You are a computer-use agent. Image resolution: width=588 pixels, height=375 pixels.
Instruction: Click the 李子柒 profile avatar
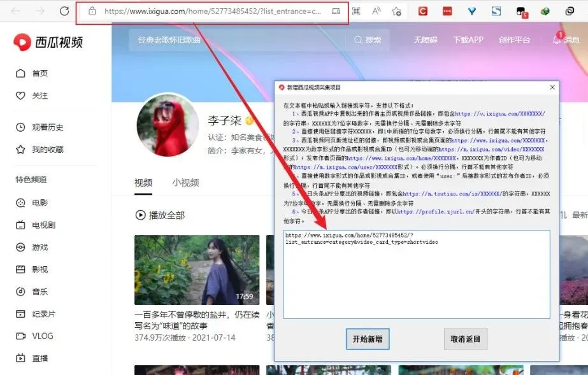coord(168,125)
